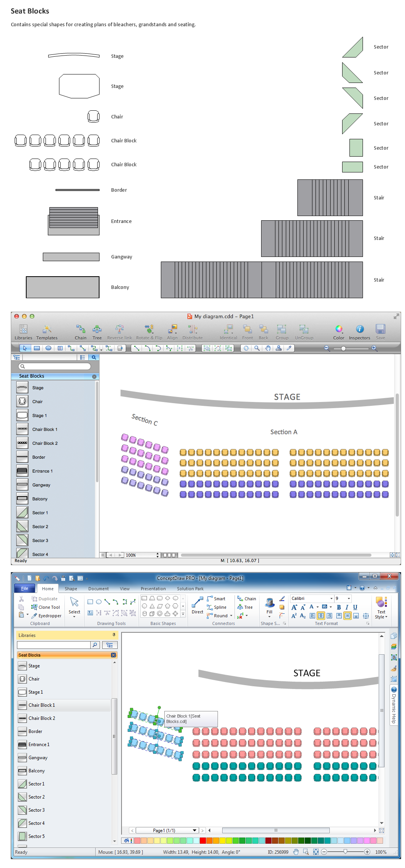The height and width of the screenshot is (868, 405).
Task: Switch to the Document ribbon tab
Action: click(x=98, y=589)
